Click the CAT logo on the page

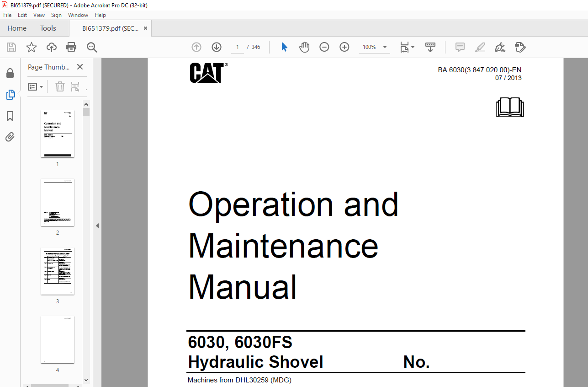tap(208, 73)
